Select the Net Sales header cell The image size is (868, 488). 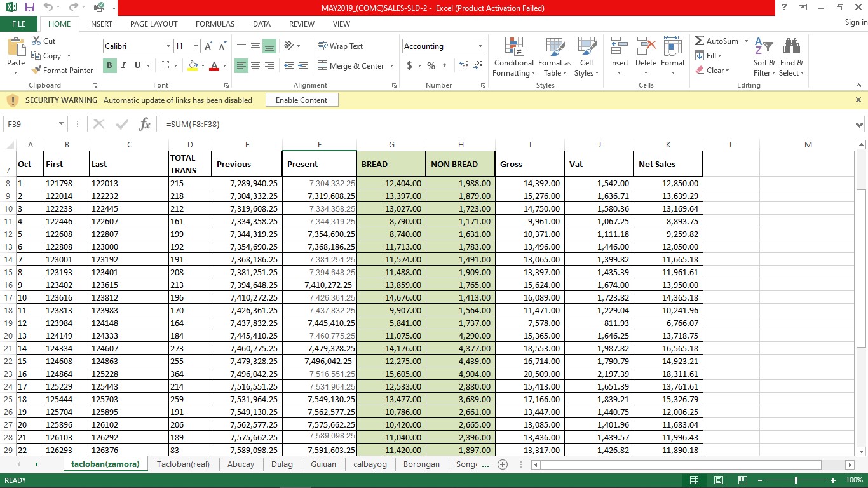[668, 164]
